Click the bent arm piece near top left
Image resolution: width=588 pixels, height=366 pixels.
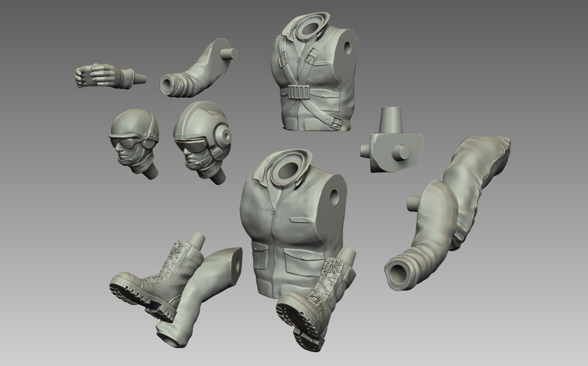point(199,68)
